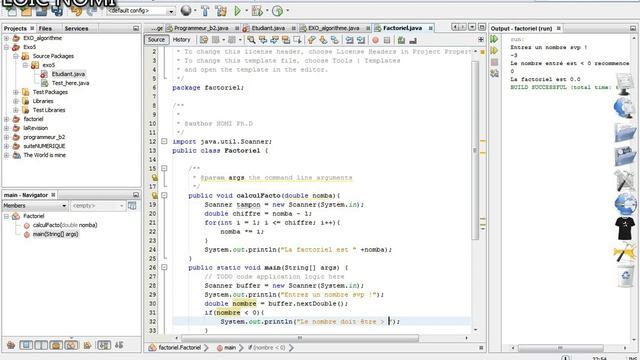Click main breadcrumb in editor footer

pyautogui.click(x=230, y=348)
